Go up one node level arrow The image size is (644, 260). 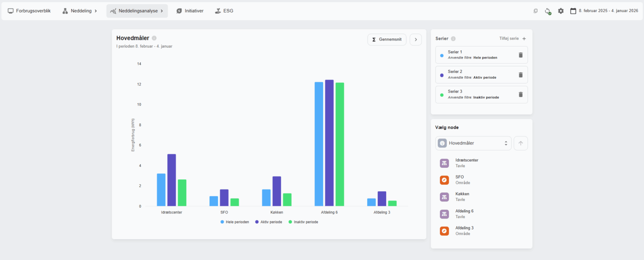point(521,143)
